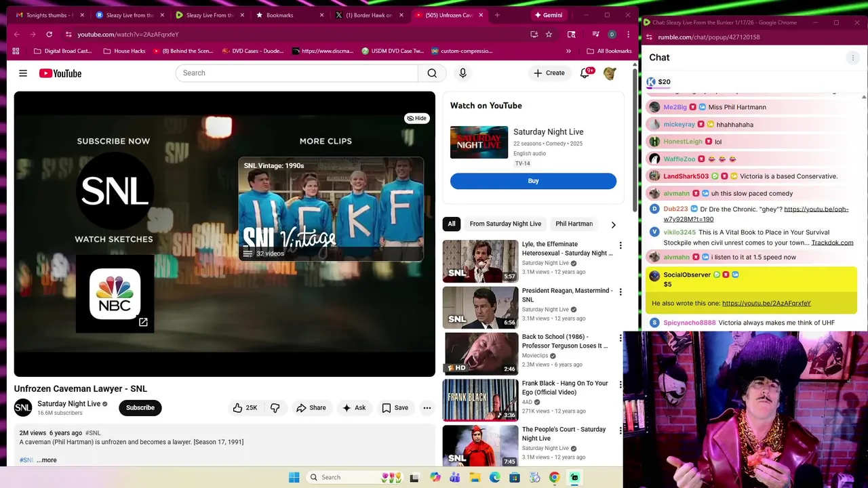868x488 pixels.
Task: Select the Phil Hartman chip
Action: coord(574,224)
